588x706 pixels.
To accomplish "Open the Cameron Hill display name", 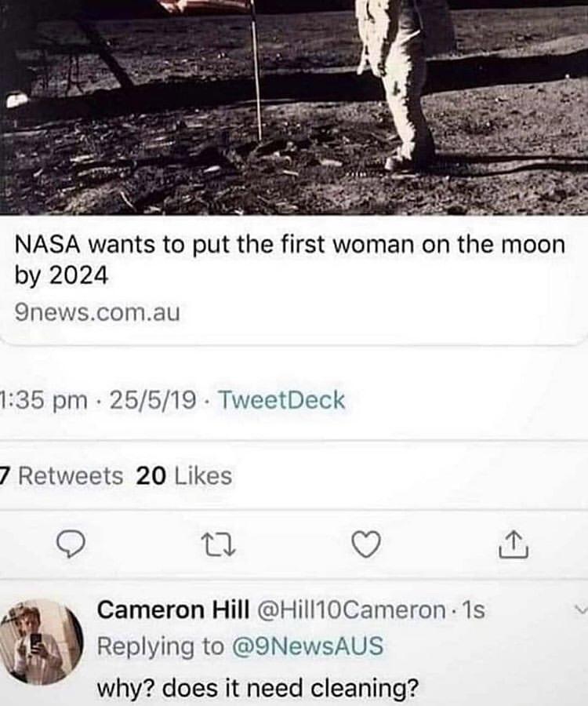I will [173, 610].
